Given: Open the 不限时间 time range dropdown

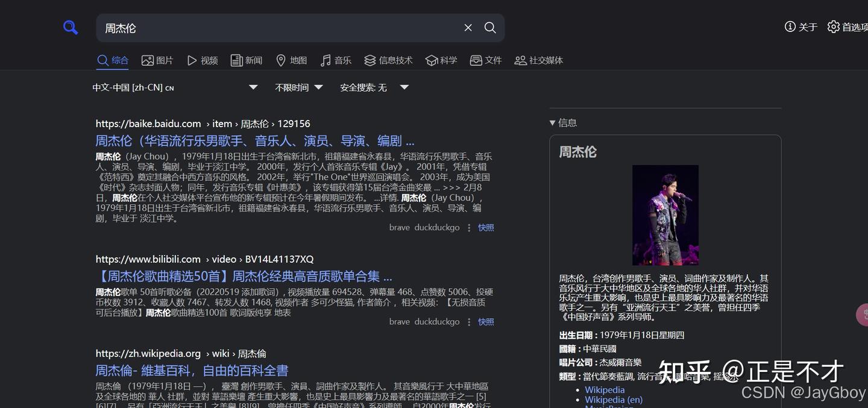Looking at the screenshot, I should (x=299, y=87).
